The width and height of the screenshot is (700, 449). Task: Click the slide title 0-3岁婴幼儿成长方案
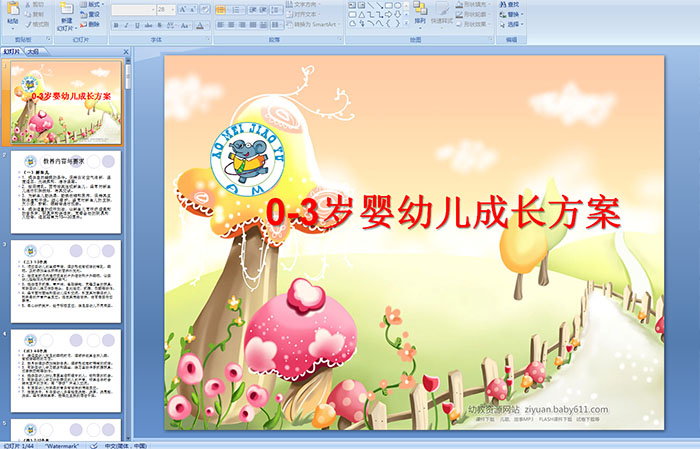click(x=443, y=212)
